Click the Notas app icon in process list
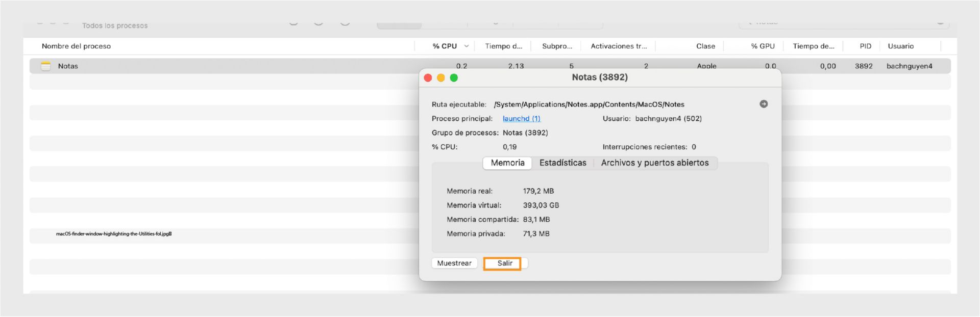The image size is (980, 317). [x=46, y=66]
